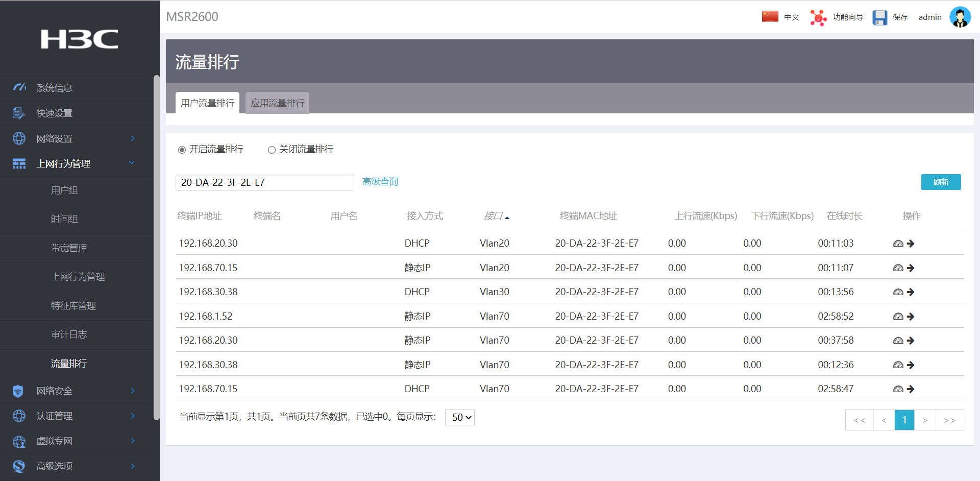Click the Quick Setup sidebar icon

[x=19, y=113]
